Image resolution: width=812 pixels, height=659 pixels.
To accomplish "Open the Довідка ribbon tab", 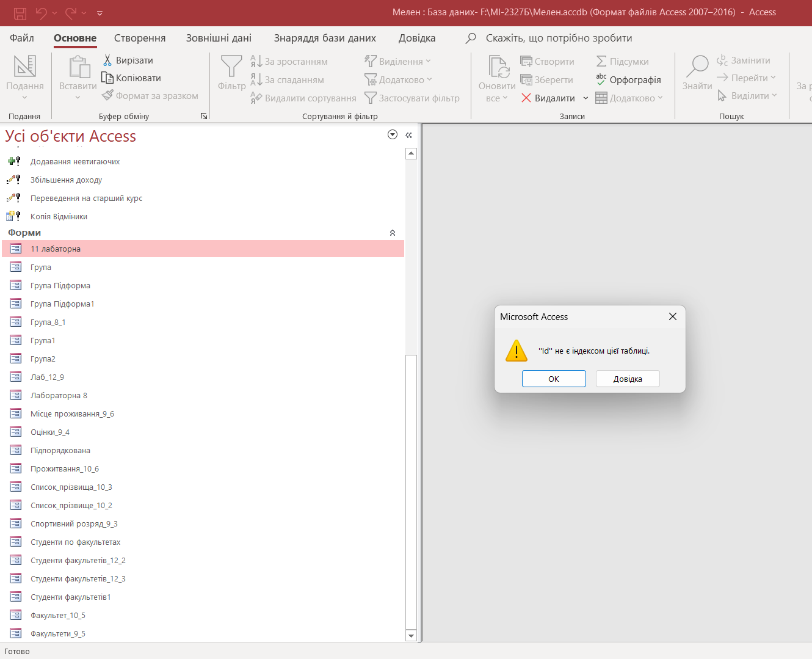I will tap(417, 38).
